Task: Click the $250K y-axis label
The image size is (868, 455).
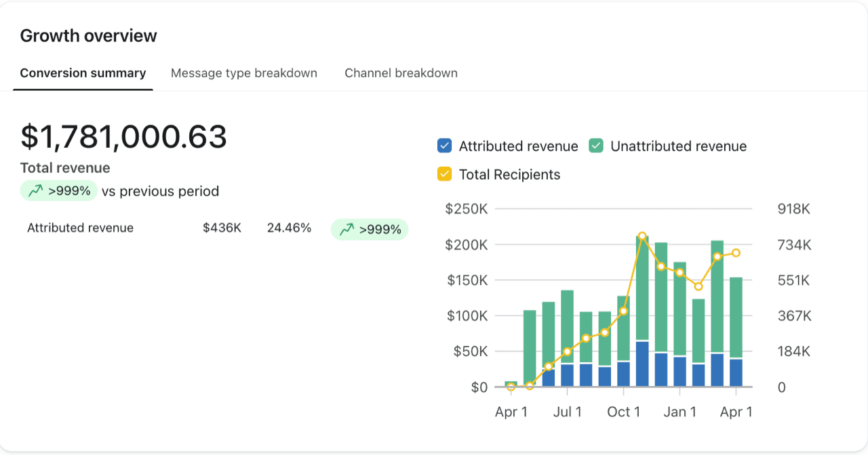Action: coord(467,209)
